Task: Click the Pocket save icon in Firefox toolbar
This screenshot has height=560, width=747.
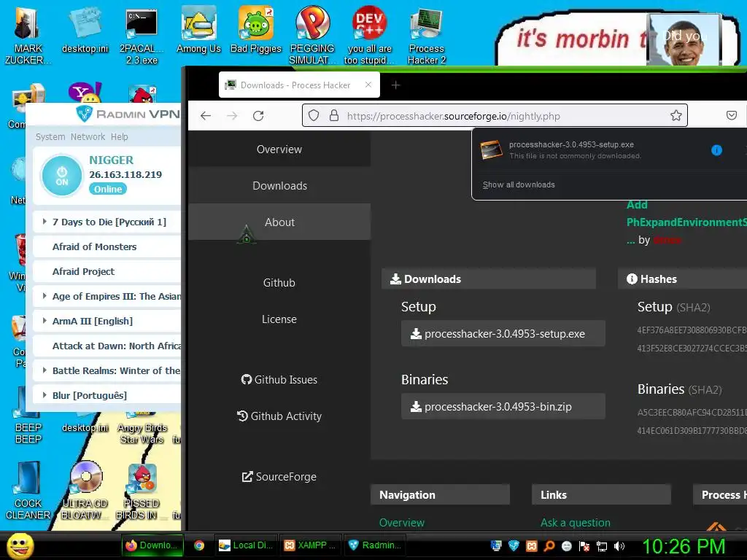Action: coord(731,115)
